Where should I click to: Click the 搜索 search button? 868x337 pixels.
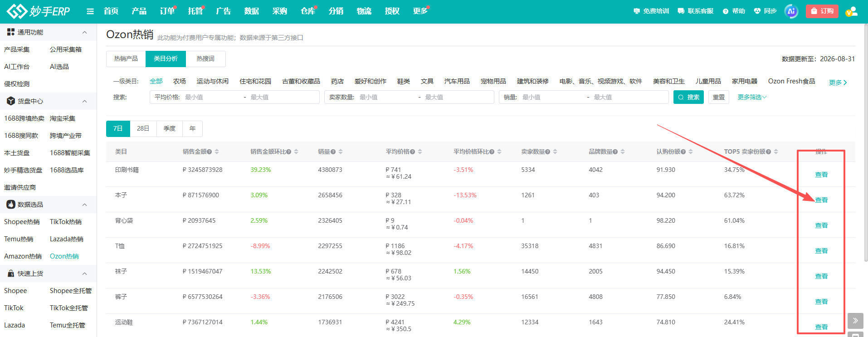coord(688,97)
